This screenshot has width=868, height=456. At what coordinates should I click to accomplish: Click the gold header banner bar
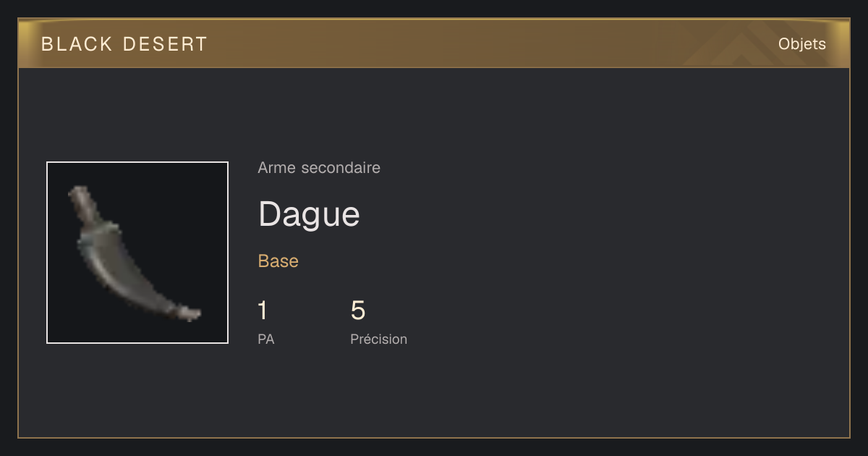[x=434, y=43]
